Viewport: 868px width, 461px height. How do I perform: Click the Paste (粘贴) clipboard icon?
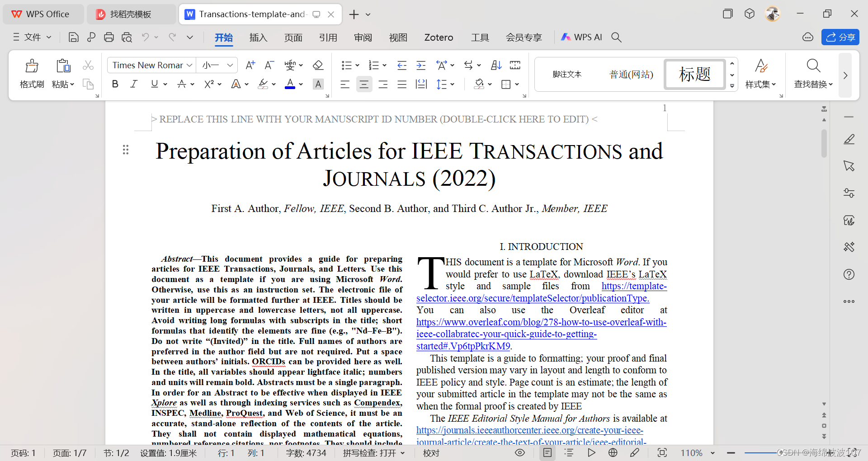[x=63, y=66]
